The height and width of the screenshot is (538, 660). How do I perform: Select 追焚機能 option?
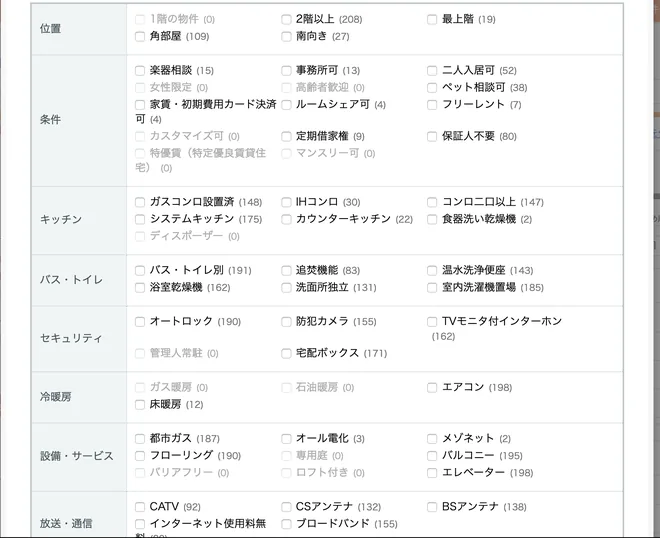tap(286, 270)
